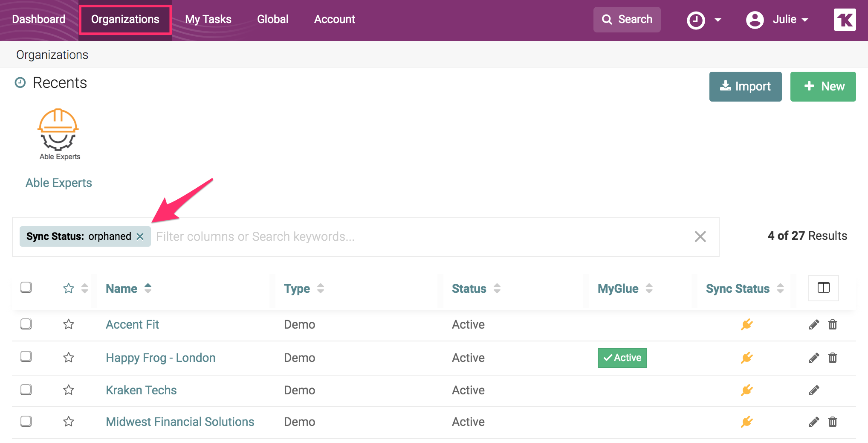The image size is (868, 443).
Task: Edit Kraken Techs with the pencil icon
Action: (814, 390)
